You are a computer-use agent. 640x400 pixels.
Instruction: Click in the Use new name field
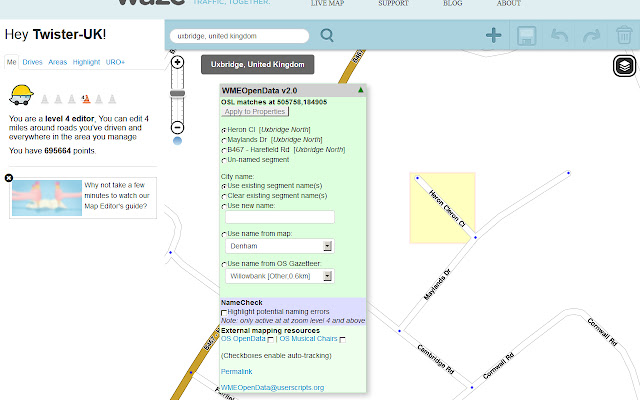280,217
